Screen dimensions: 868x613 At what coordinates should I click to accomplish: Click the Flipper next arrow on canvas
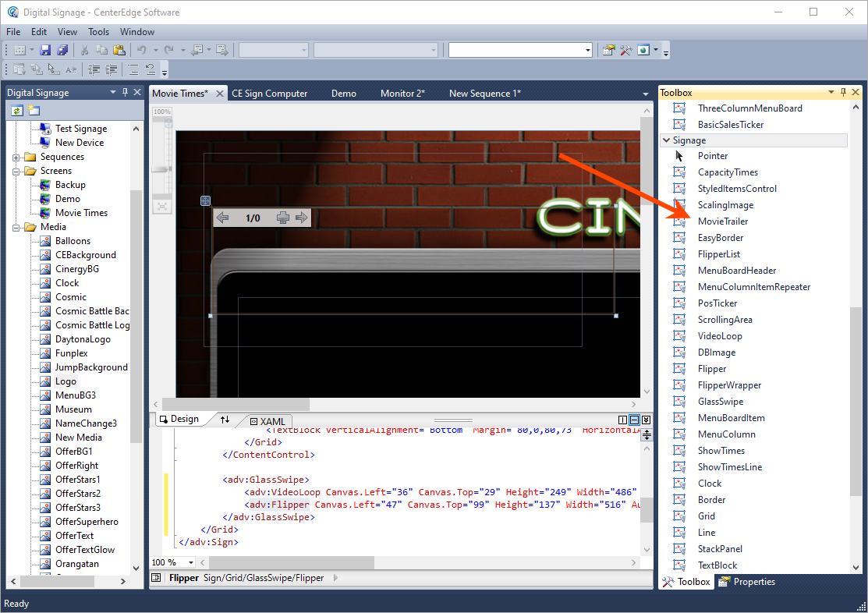(x=300, y=218)
